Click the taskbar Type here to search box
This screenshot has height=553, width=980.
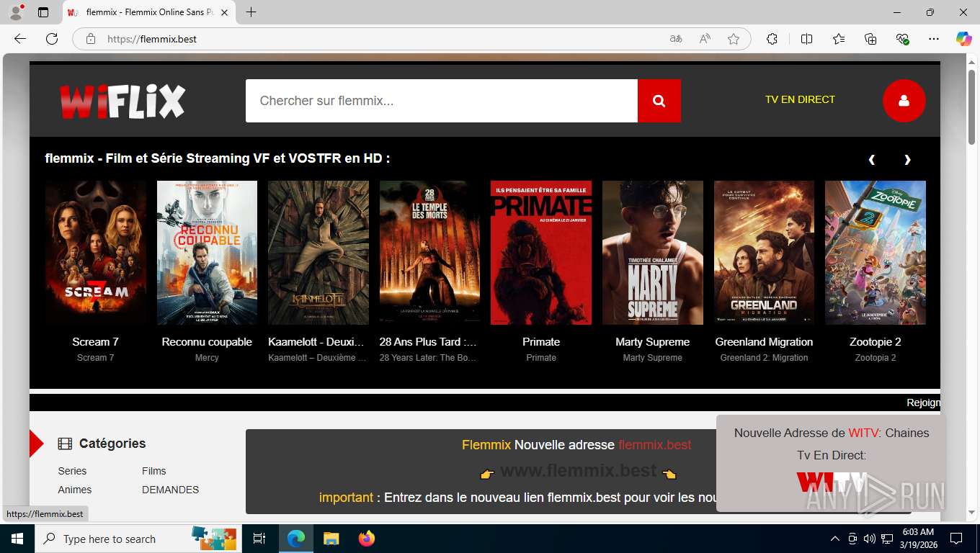tap(139, 539)
